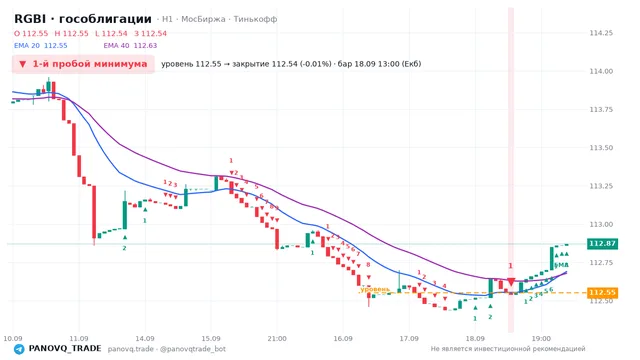
Task: Click the green 'ЕМА' marker label near 112.75
Action: [562, 265]
